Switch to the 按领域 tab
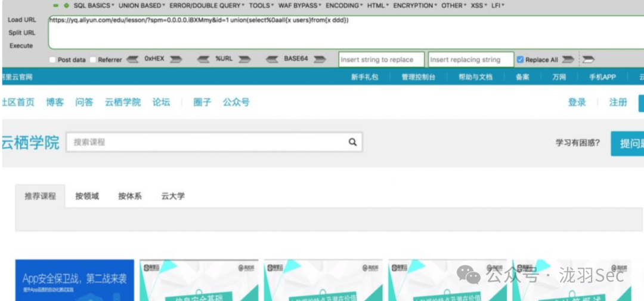644x301 pixels. coord(87,196)
